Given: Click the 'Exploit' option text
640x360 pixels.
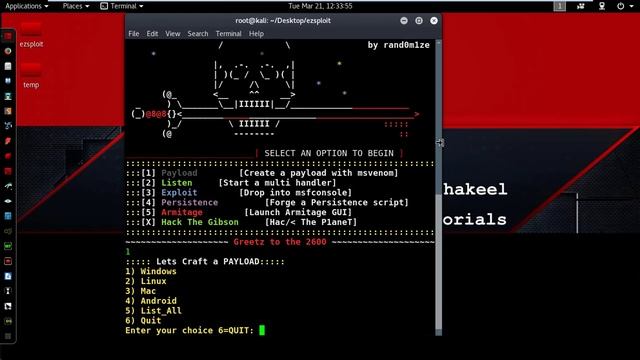Looking at the screenshot, I should 179,193.
